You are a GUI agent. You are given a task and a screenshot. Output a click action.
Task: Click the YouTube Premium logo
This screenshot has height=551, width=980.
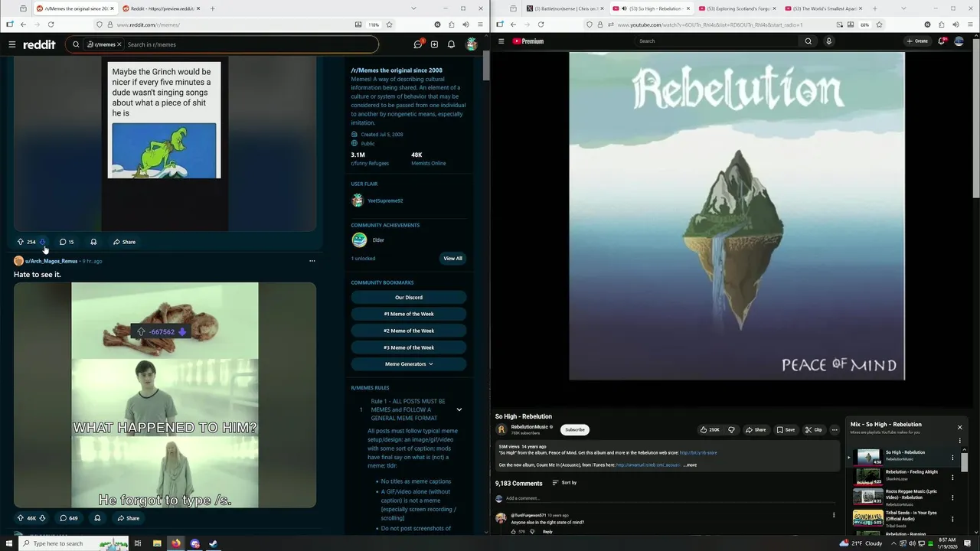pyautogui.click(x=528, y=41)
